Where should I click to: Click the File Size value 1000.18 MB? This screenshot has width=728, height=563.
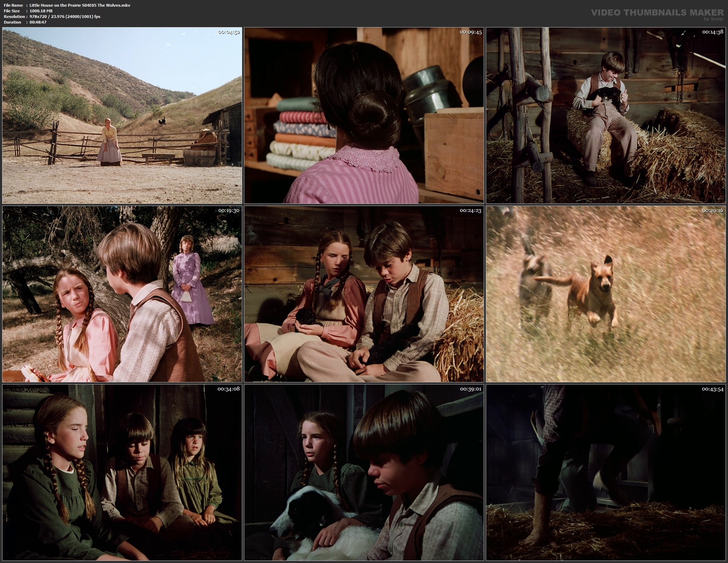pos(41,11)
